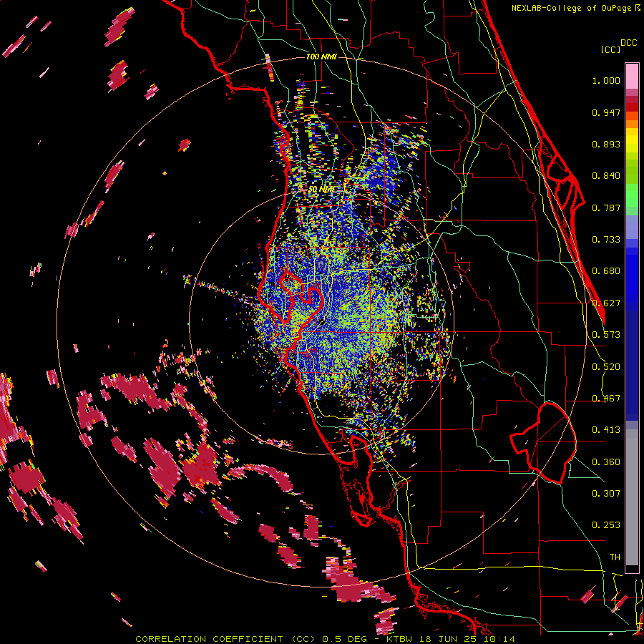Click the 10:14 timestamp in caption
The height and width of the screenshot is (644, 644).
(x=498, y=639)
